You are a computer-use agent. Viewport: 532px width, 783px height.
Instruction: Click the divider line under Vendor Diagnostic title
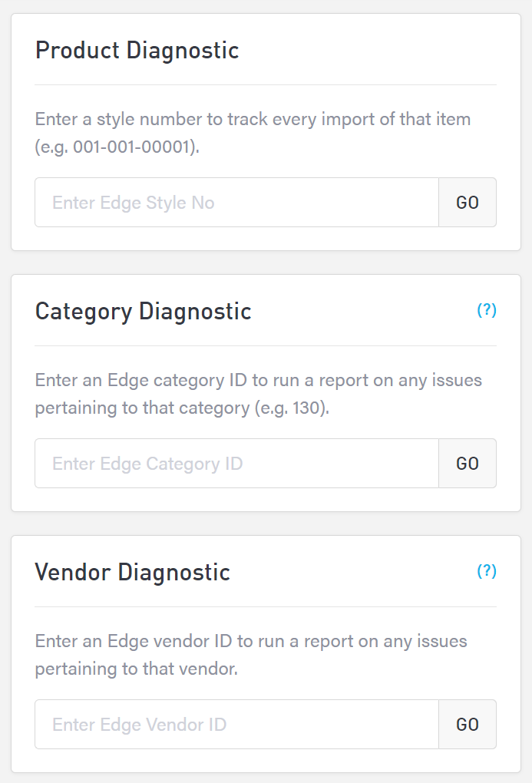[266, 606]
